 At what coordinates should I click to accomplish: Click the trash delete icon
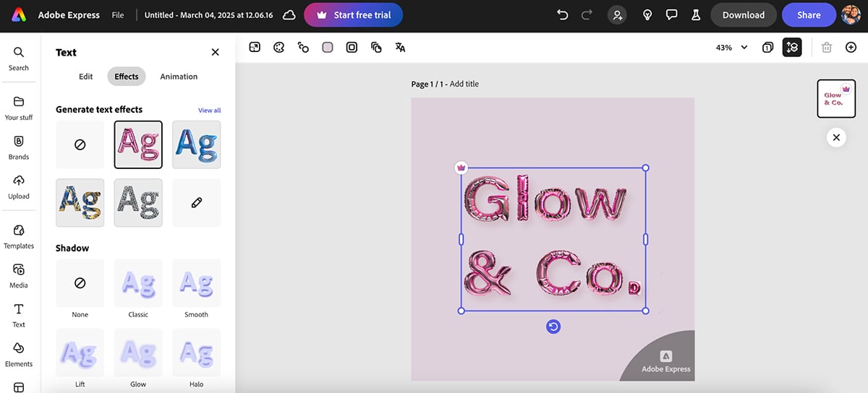827,47
